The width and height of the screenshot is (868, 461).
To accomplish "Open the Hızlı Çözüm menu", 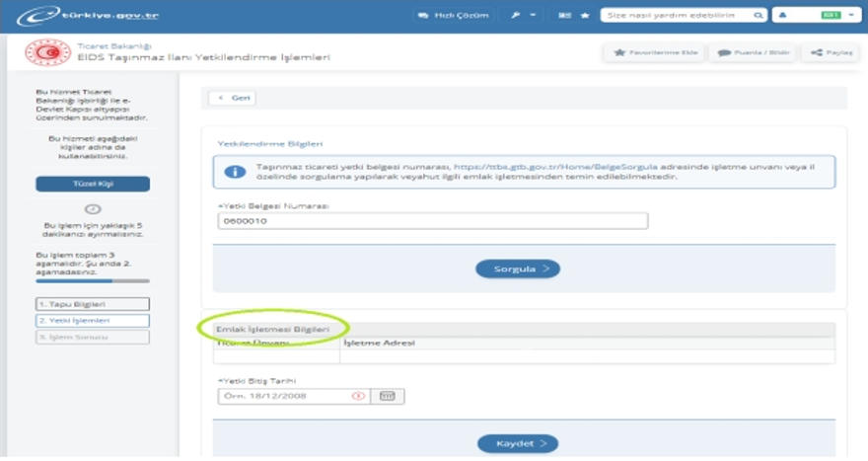I will [x=440, y=16].
